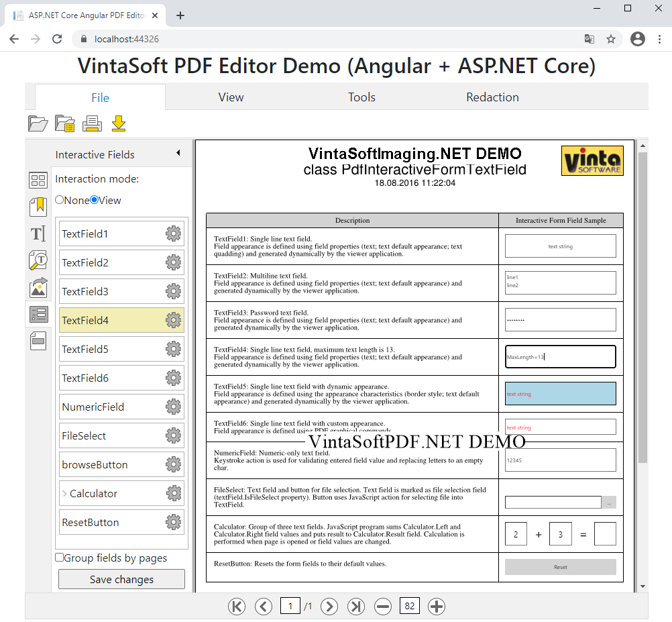672x622 pixels.
Task: Switch to the Tools tab
Action: 361,97
